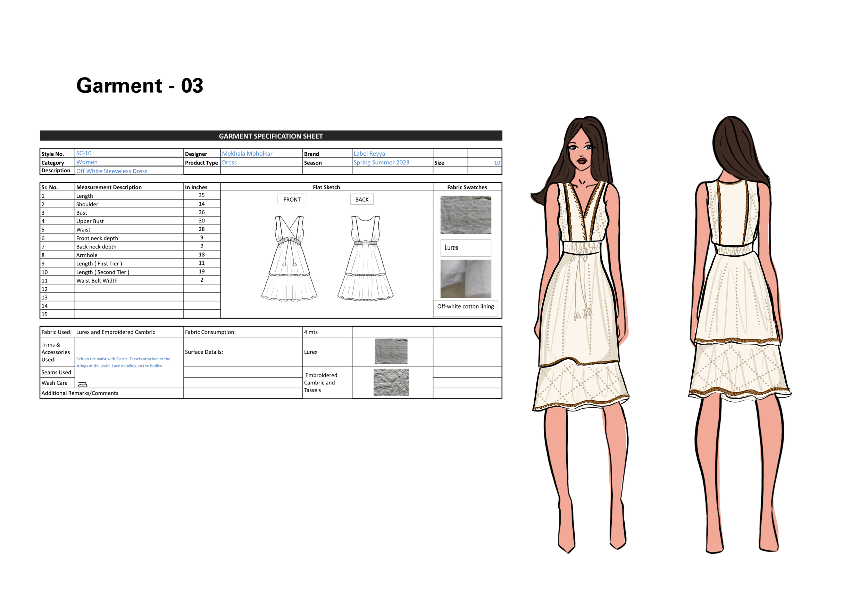Click the BACK label box
The image size is (868, 614).
coord(362,199)
